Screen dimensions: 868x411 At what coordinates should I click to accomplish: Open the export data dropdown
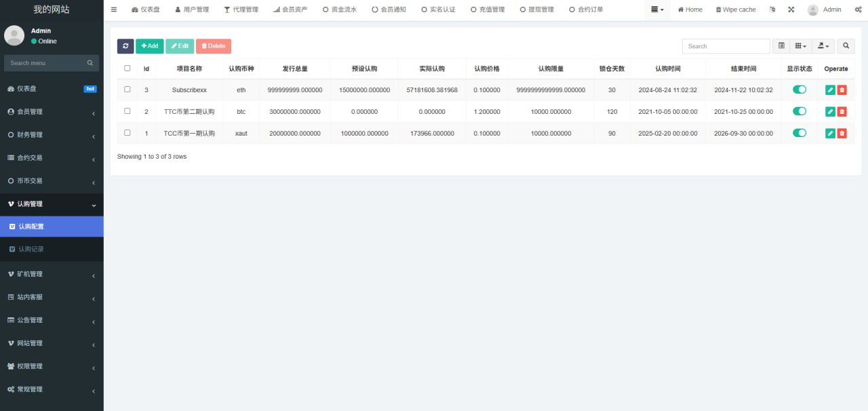click(x=823, y=46)
